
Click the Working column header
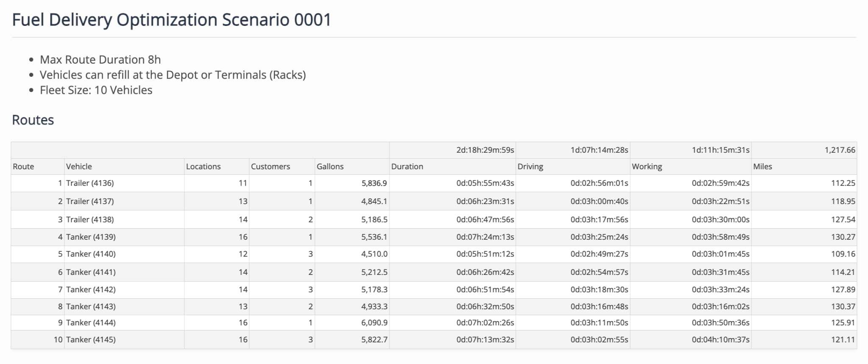tap(647, 167)
